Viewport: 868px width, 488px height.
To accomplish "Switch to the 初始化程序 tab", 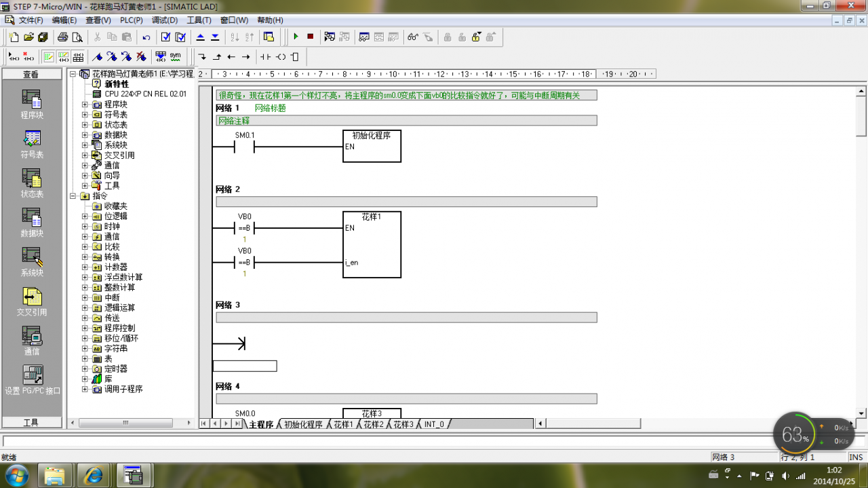I will pyautogui.click(x=302, y=424).
